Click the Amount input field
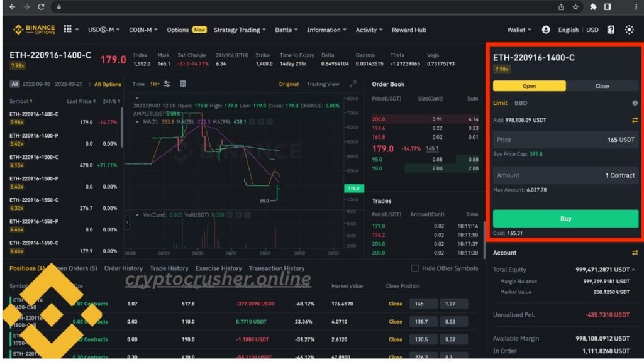 click(x=565, y=175)
